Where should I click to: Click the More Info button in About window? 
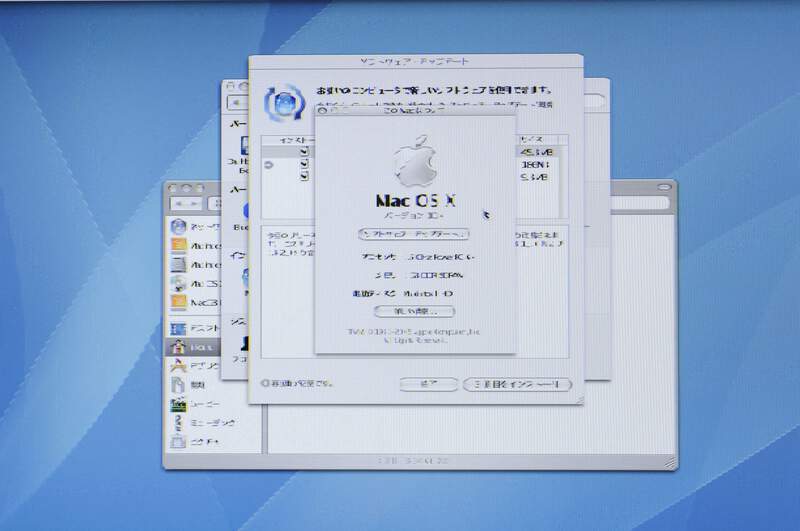413,311
